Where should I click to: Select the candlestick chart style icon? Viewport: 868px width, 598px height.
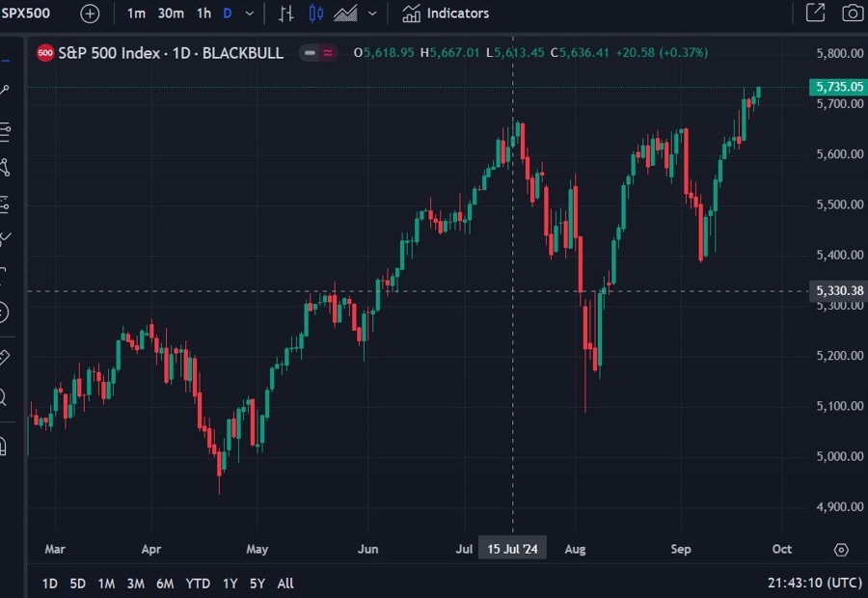(316, 14)
